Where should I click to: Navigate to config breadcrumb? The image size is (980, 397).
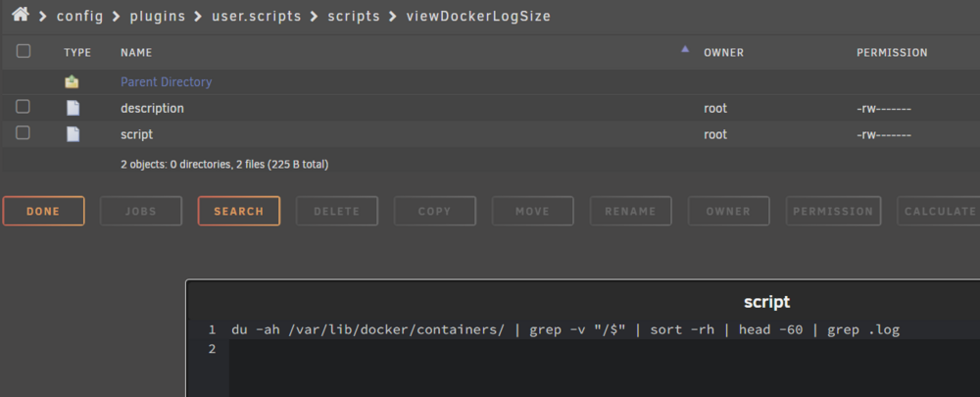[79, 16]
